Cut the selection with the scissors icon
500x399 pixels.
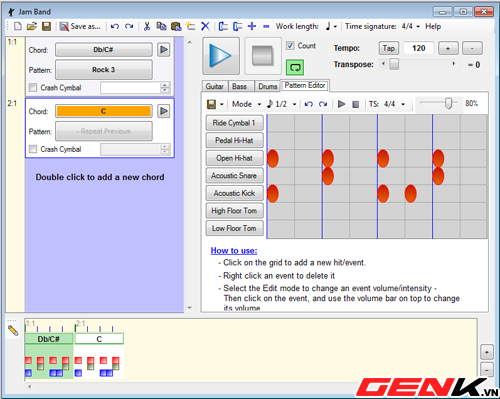147,26
